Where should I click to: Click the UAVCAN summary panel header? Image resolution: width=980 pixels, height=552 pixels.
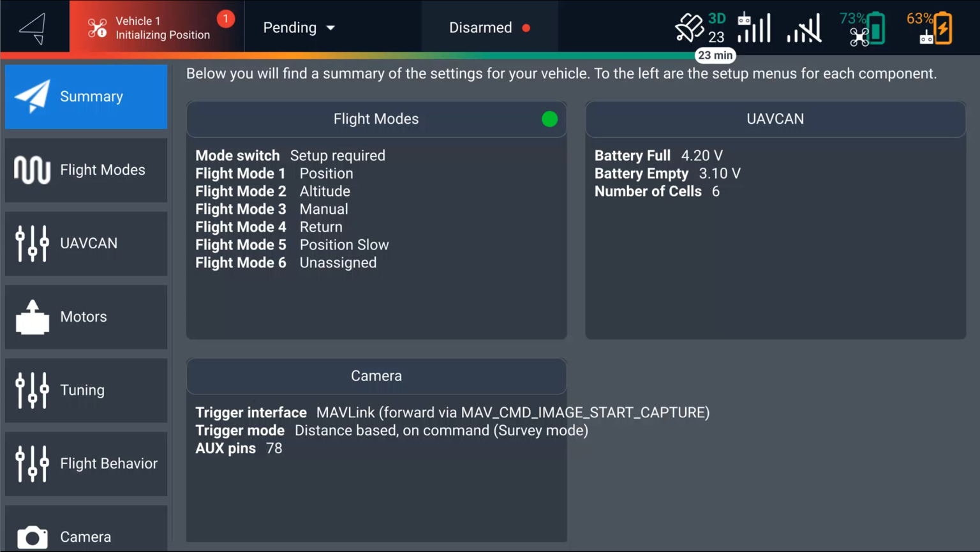point(775,119)
